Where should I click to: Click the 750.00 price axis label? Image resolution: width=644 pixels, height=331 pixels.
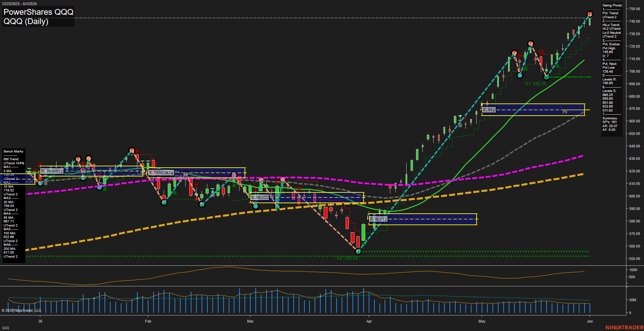635,9
